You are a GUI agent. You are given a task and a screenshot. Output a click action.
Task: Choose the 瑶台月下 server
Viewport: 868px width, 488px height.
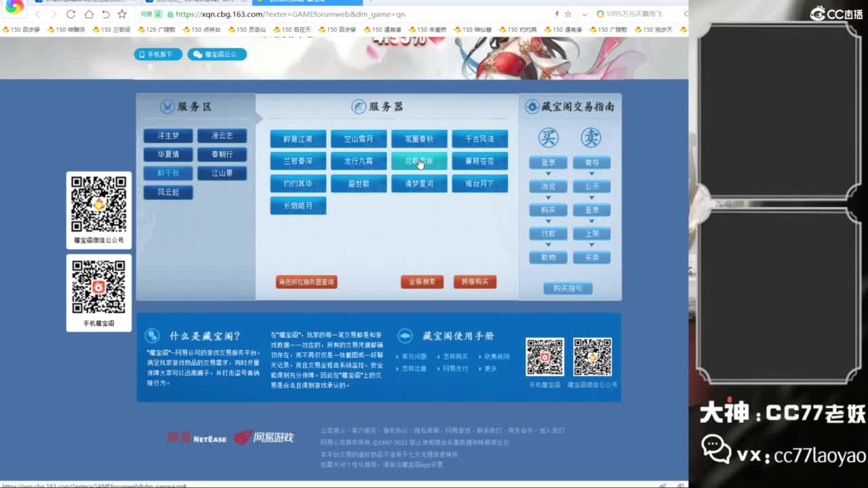[480, 184]
